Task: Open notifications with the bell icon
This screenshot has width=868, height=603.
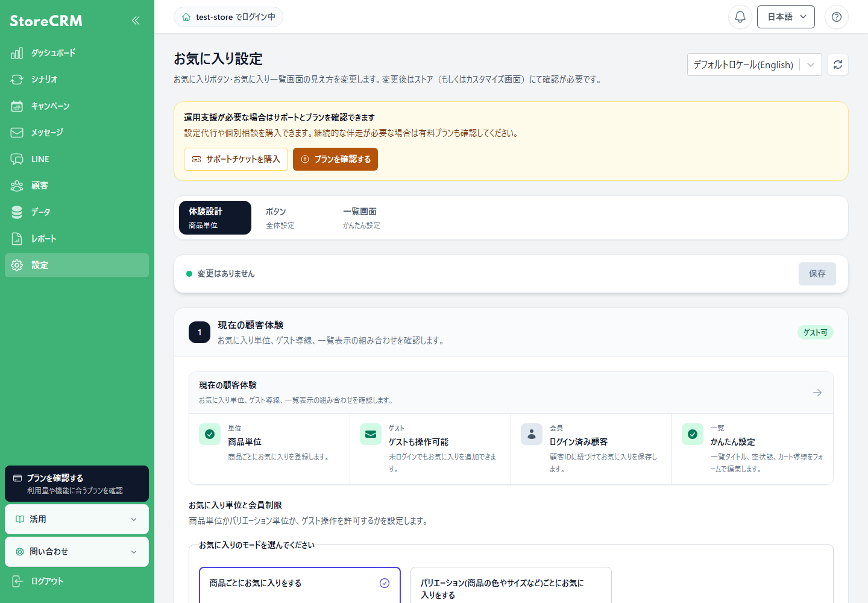Action: click(x=740, y=17)
